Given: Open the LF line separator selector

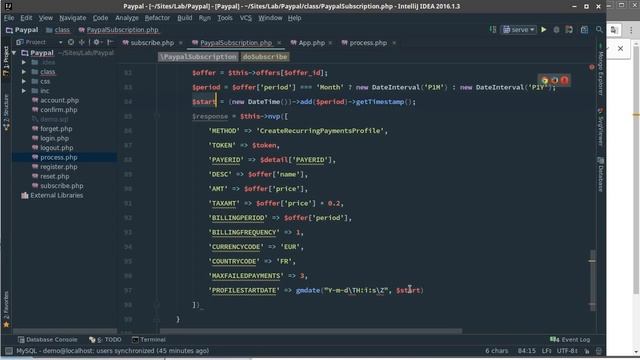Looking at the screenshot, I should tap(547, 351).
